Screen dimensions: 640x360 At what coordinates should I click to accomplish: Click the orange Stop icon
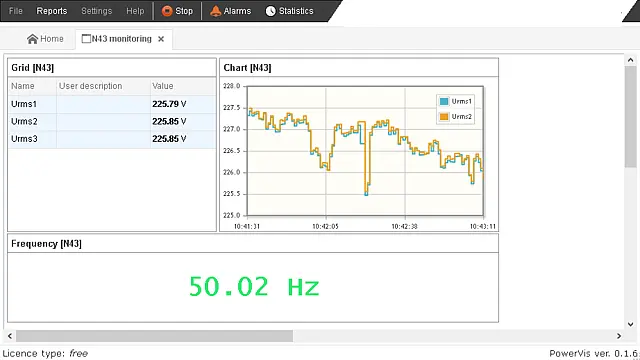167,11
